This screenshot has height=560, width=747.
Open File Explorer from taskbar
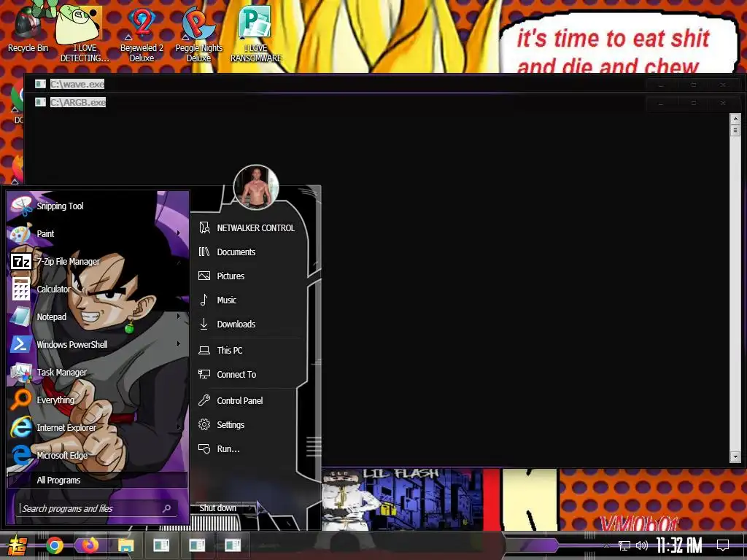point(125,545)
